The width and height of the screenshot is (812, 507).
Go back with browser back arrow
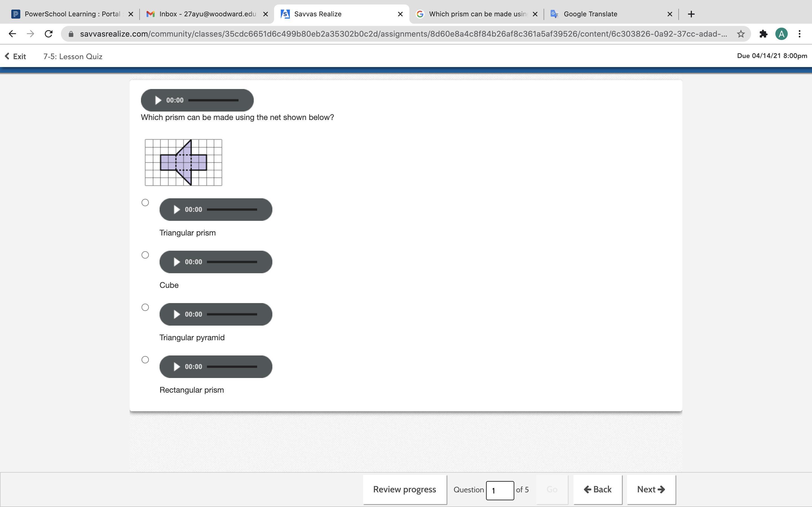point(12,34)
